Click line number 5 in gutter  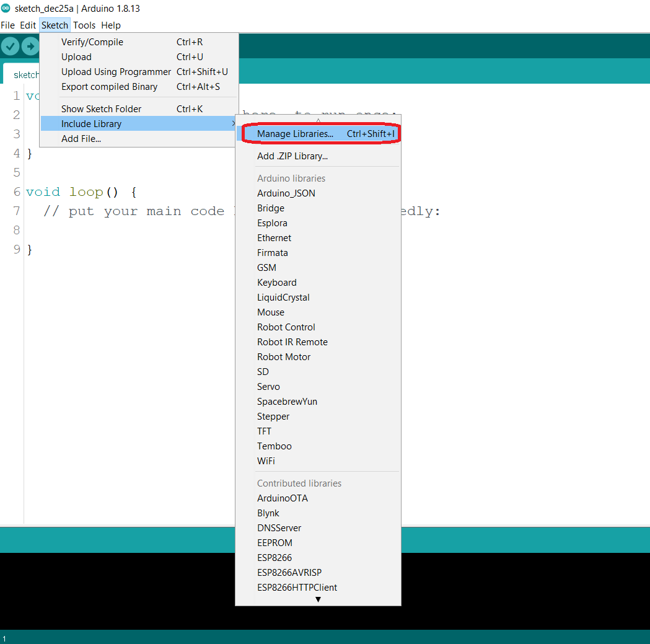17,172
